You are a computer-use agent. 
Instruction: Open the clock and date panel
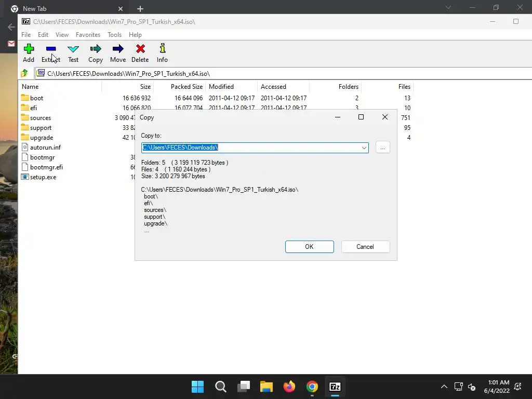pyautogui.click(x=497, y=387)
